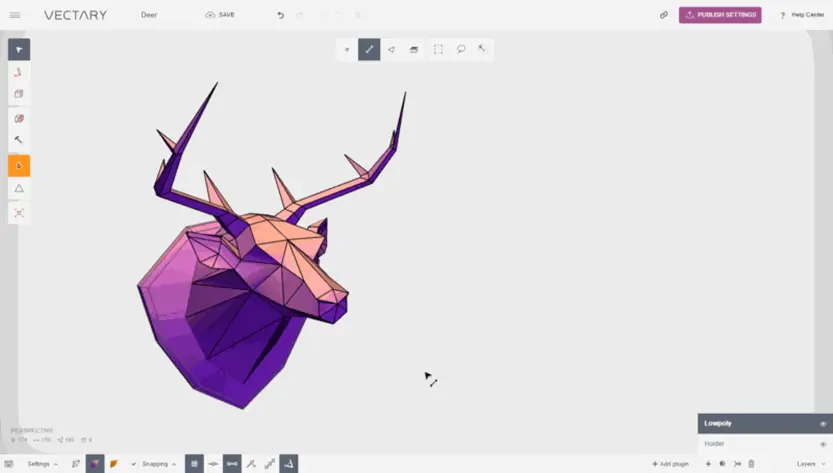This screenshot has height=473, width=833.
Task: Select the Lowpoly layer
Action: (x=765, y=424)
